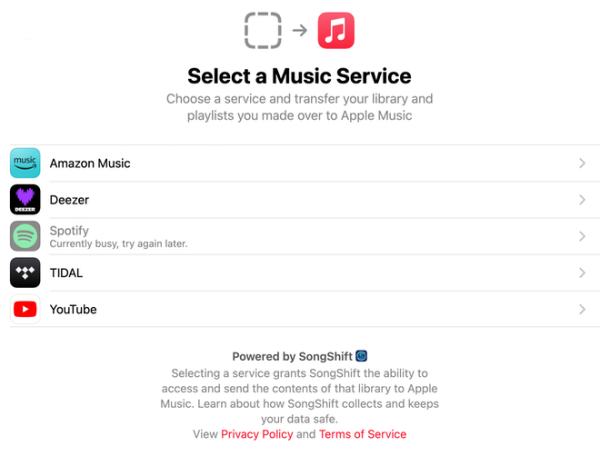Select the Deezer service label
Viewport: 600px width, 456px height.
click(x=69, y=200)
